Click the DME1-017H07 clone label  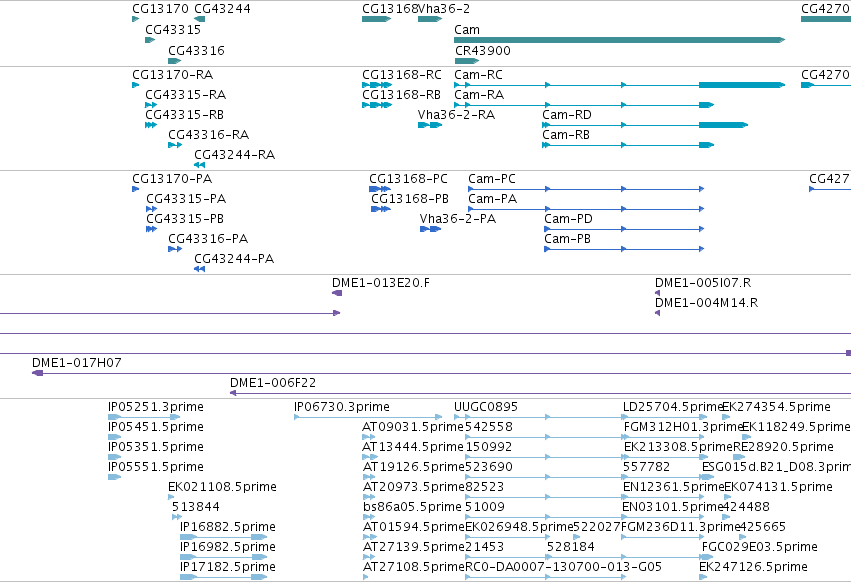click(77, 363)
